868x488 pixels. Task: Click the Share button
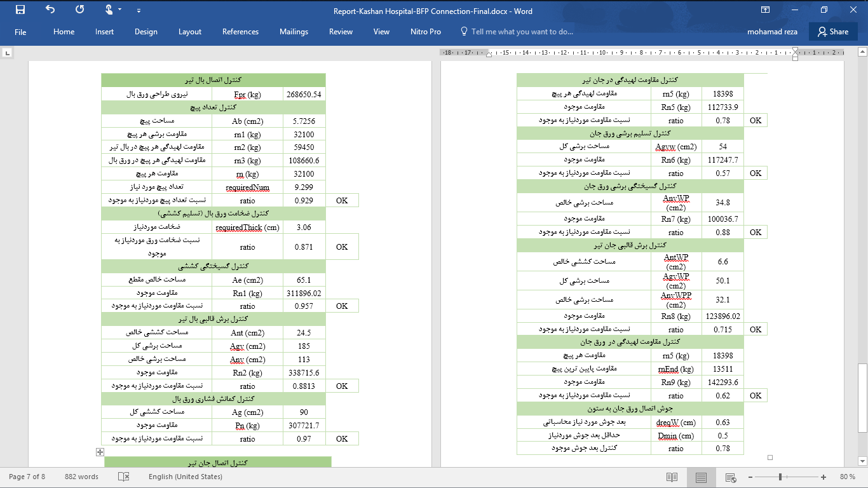(x=832, y=32)
